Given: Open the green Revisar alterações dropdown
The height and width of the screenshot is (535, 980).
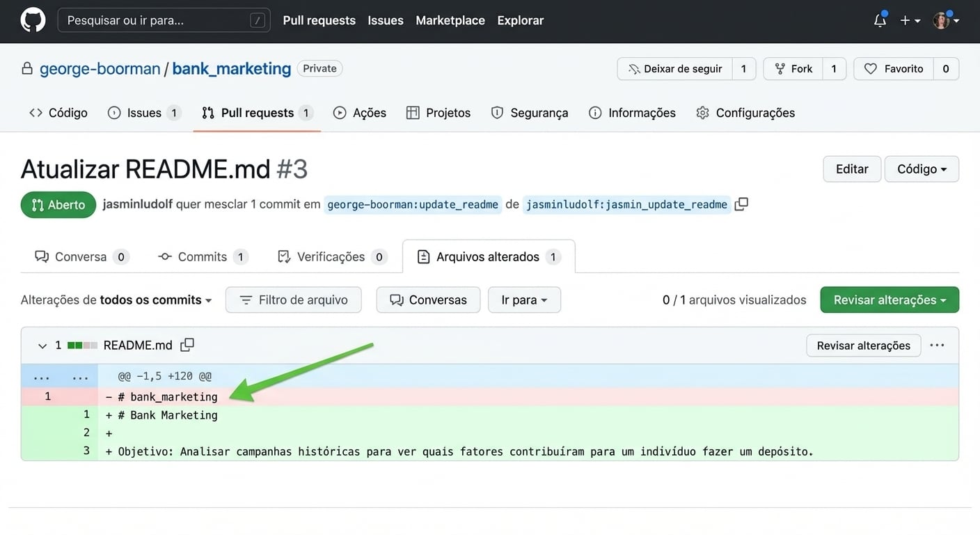Looking at the screenshot, I should coord(890,300).
